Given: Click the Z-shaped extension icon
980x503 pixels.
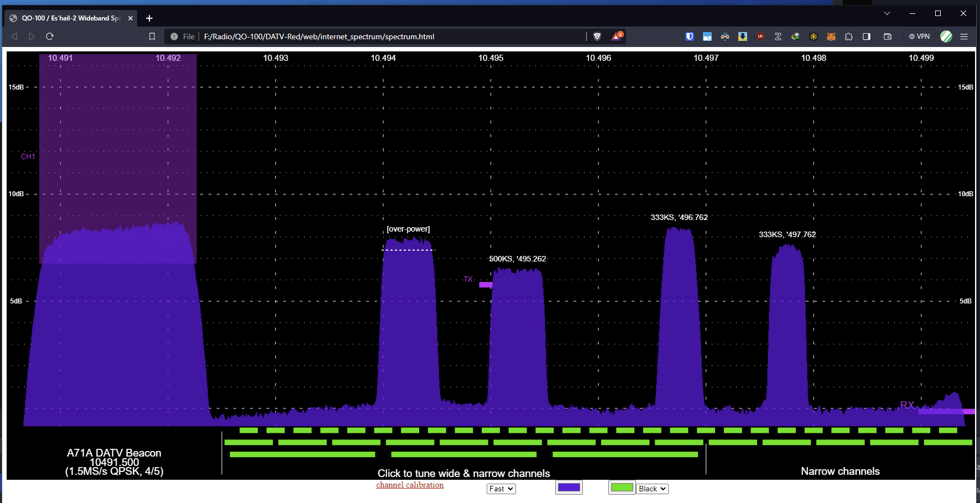Looking at the screenshot, I should (x=778, y=36).
